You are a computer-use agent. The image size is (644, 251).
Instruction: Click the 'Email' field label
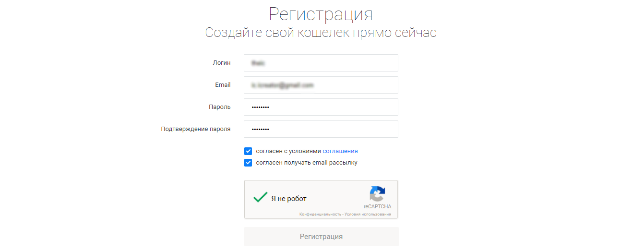pyautogui.click(x=223, y=85)
